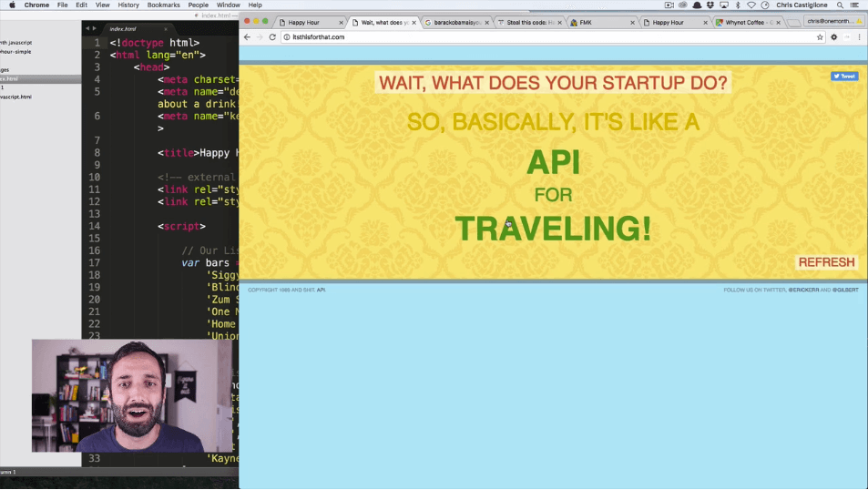Open the Bookmarks menu
868x490 pixels.
[x=163, y=5]
